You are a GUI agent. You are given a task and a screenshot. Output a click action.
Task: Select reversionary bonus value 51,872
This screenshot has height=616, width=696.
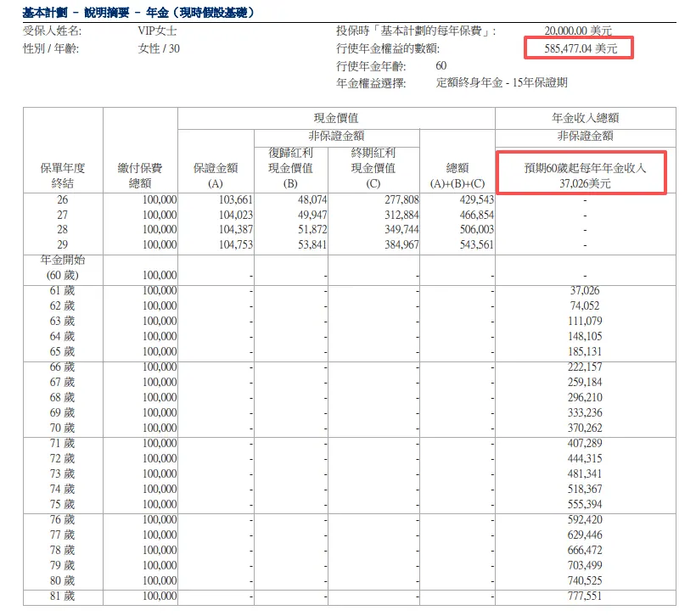pyautogui.click(x=312, y=230)
